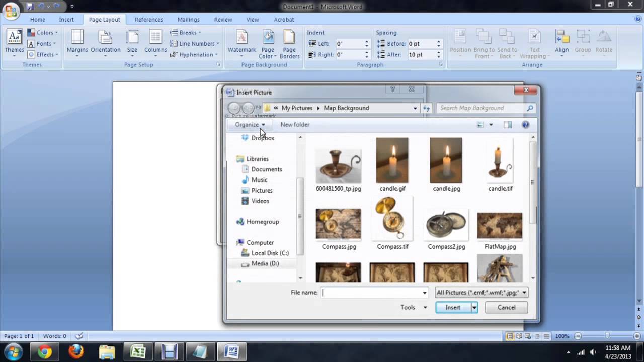
Task: Select Local Disk (C:) in navigation pane
Action: coord(270,253)
